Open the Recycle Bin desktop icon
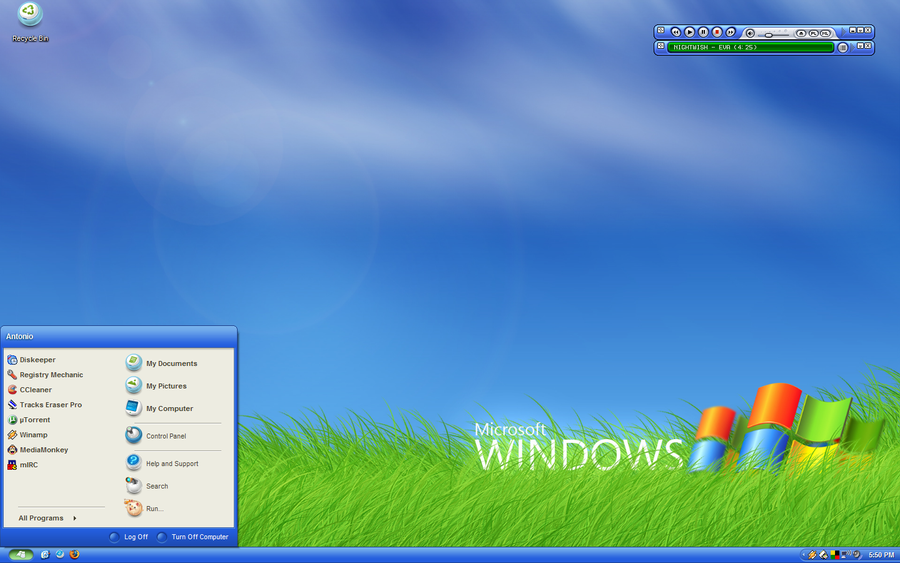900x563 pixels. coord(30,22)
